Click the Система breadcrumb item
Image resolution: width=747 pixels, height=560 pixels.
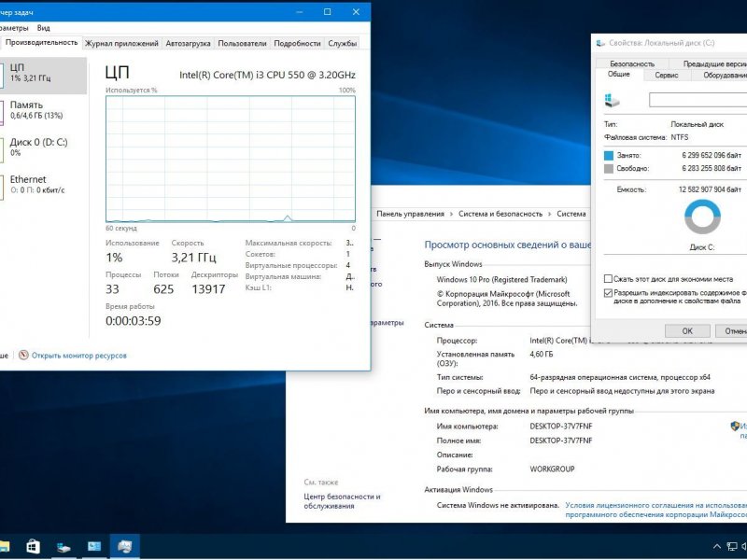click(571, 215)
